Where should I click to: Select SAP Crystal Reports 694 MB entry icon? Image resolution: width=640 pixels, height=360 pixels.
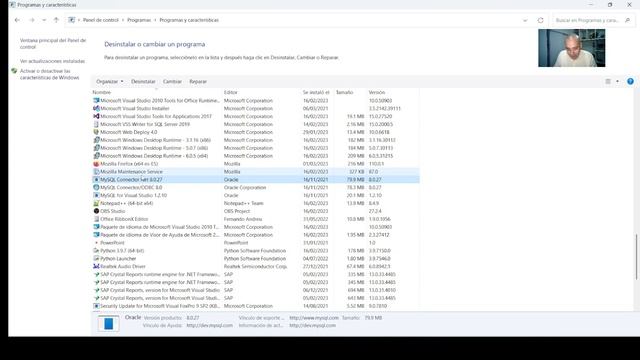(x=96, y=290)
